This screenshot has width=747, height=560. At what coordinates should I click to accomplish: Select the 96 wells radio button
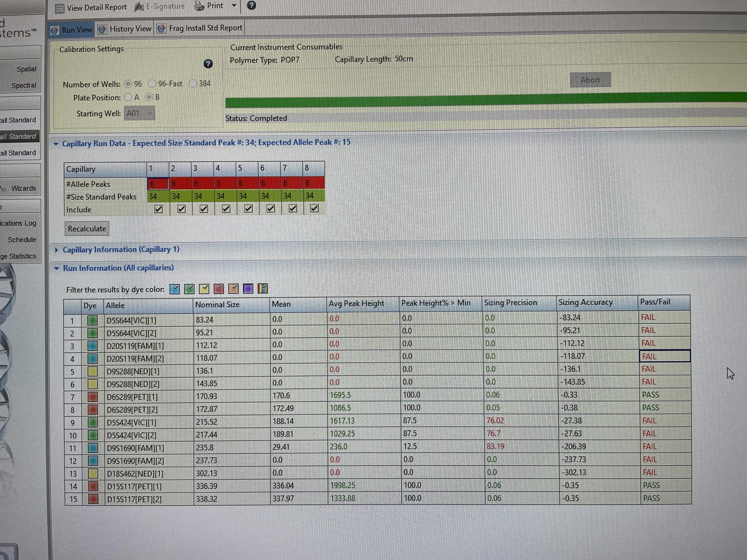[x=128, y=84]
